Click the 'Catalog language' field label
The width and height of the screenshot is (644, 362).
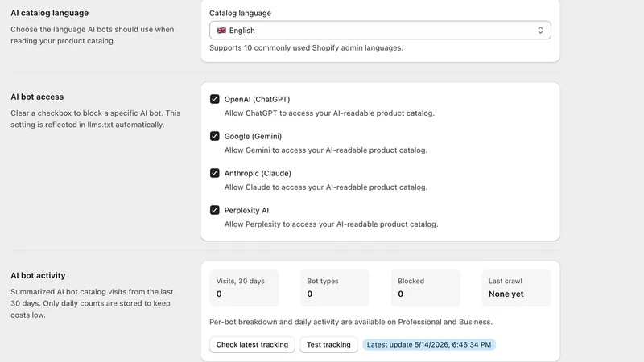(x=240, y=13)
